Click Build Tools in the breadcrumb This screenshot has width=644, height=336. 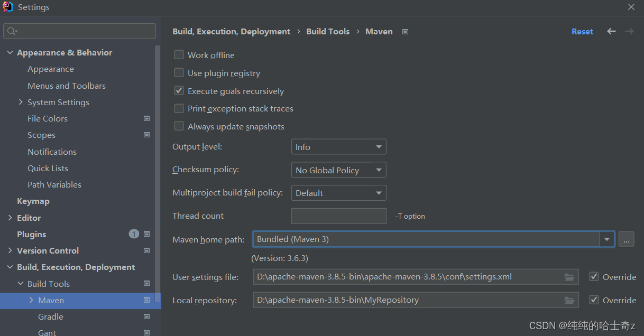coord(328,32)
